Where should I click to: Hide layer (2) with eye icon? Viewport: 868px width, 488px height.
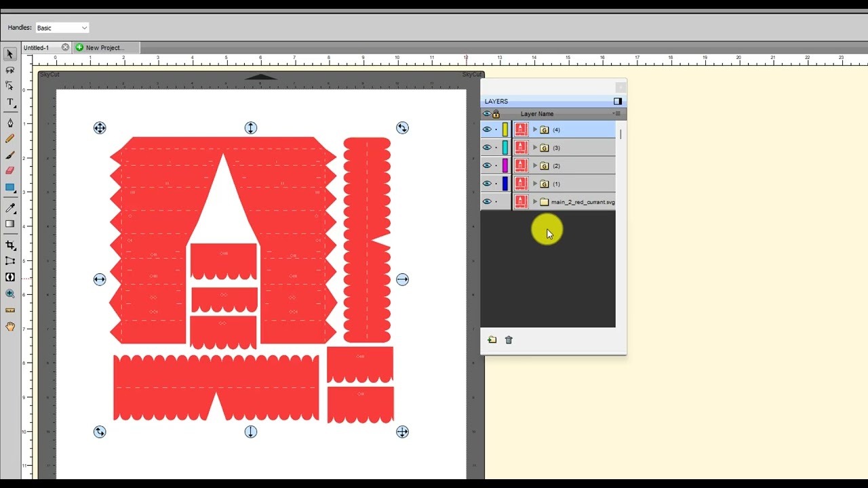[486, 165]
